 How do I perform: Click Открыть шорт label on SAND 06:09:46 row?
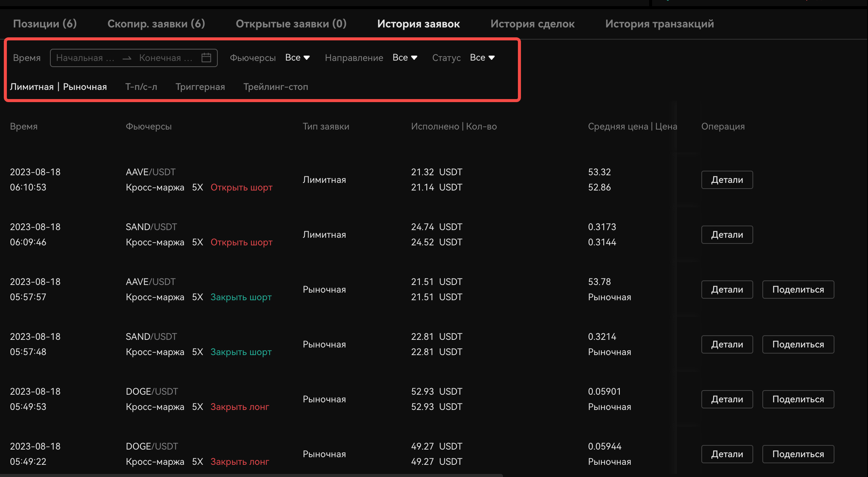click(241, 242)
